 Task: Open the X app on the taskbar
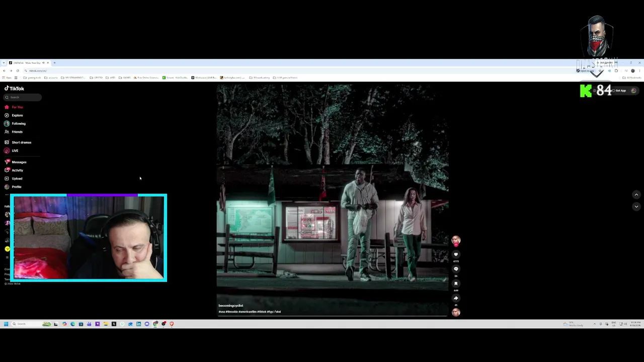114,324
